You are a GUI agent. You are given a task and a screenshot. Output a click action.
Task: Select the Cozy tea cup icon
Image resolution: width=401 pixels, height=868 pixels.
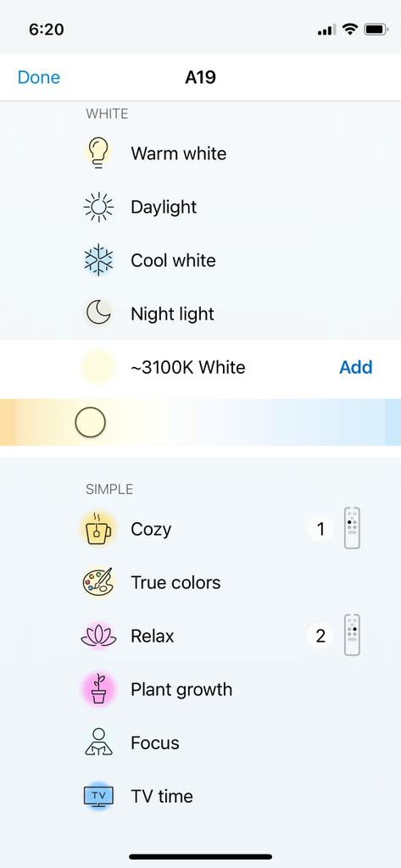pyautogui.click(x=98, y=529)
